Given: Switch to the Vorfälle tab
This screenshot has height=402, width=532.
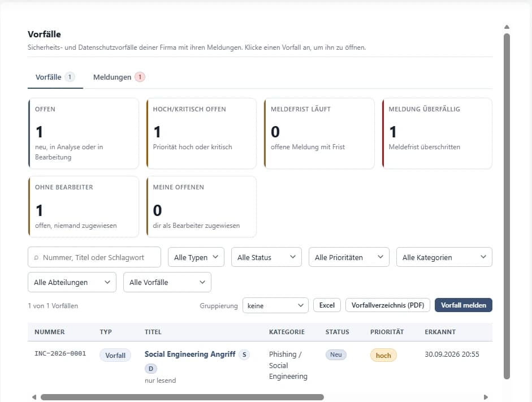Looking at the screenshot, I should [55, 77].
